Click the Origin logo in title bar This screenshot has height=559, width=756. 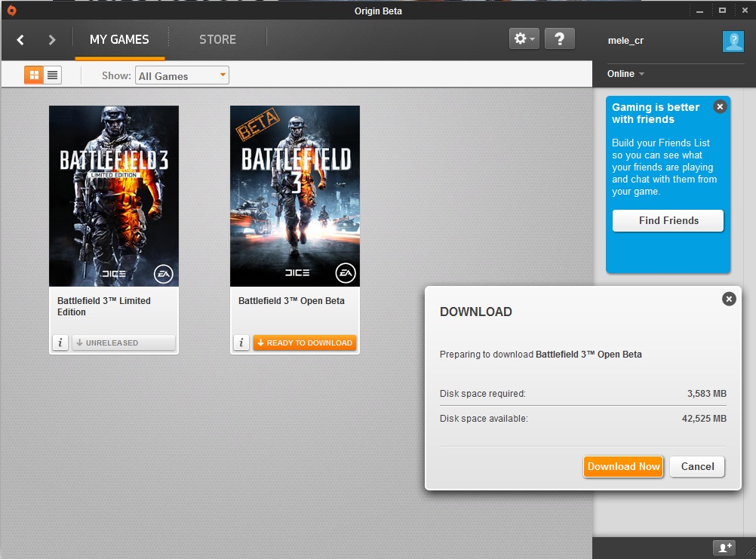[x=11, y=11]
